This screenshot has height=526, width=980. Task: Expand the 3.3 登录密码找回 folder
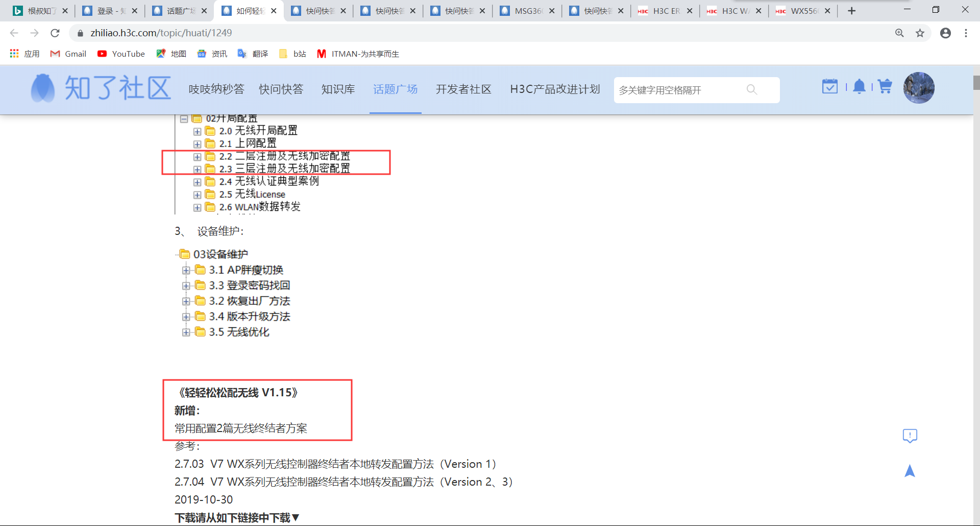pos(186,286)
